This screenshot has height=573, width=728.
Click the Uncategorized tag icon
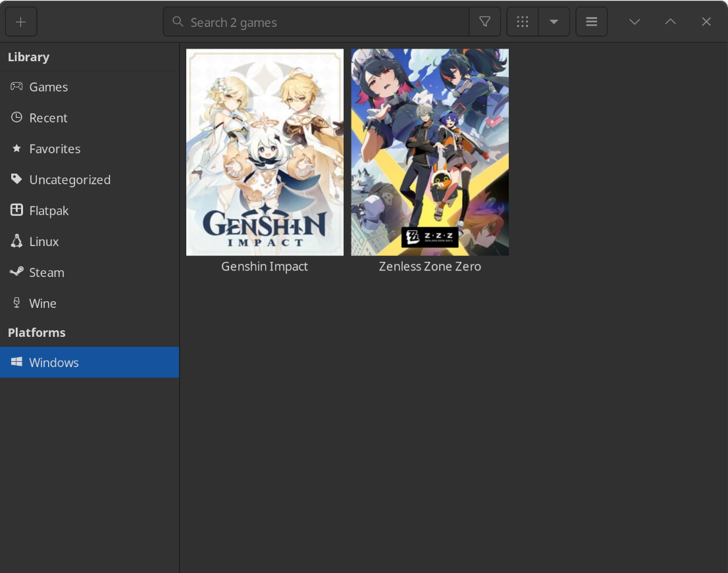[x=16, y=179]
